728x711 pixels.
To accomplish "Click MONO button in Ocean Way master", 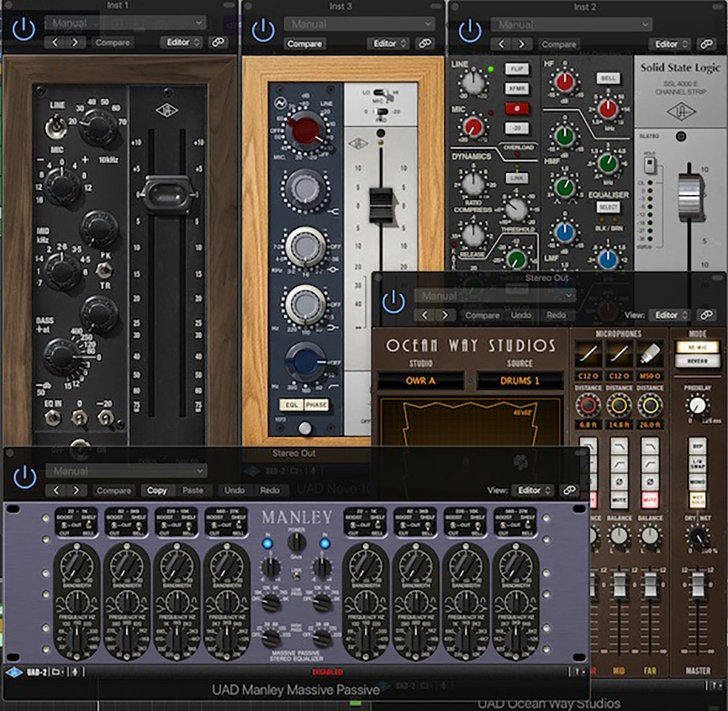I will coord(698,482).
